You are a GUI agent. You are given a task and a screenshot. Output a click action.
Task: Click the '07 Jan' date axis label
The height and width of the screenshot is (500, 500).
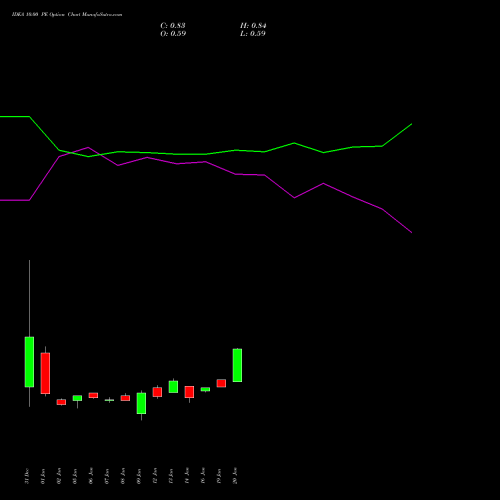click(107, 476)
